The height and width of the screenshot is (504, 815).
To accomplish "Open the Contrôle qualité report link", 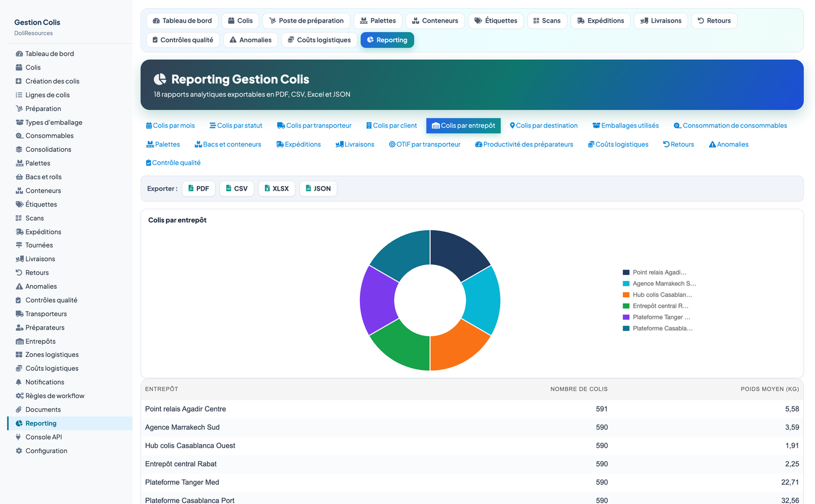I will point(173,163).
